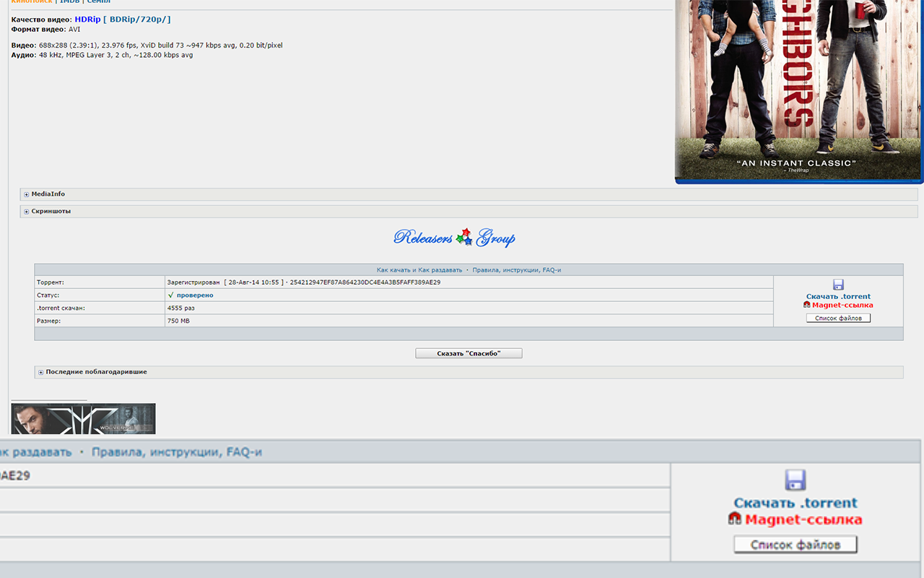Open the small Magnet-ссылка link
Viewport: 924px width, 578px height.
click(842, 305)
